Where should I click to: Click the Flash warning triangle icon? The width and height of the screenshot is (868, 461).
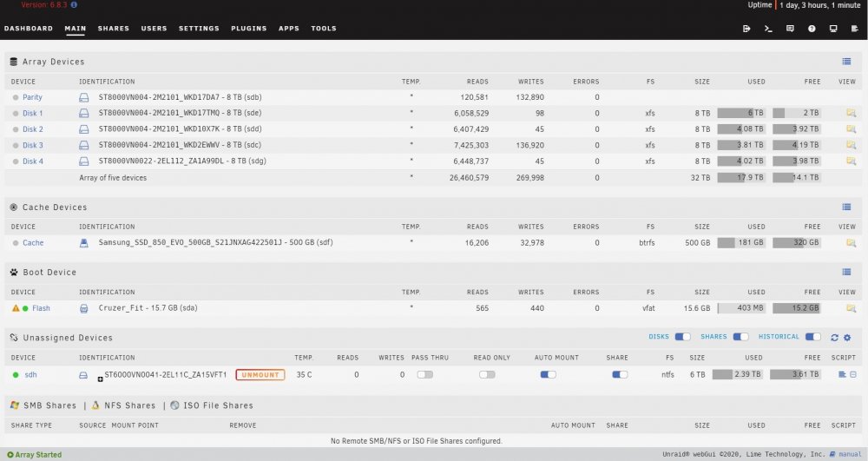[x=16, y=308]
